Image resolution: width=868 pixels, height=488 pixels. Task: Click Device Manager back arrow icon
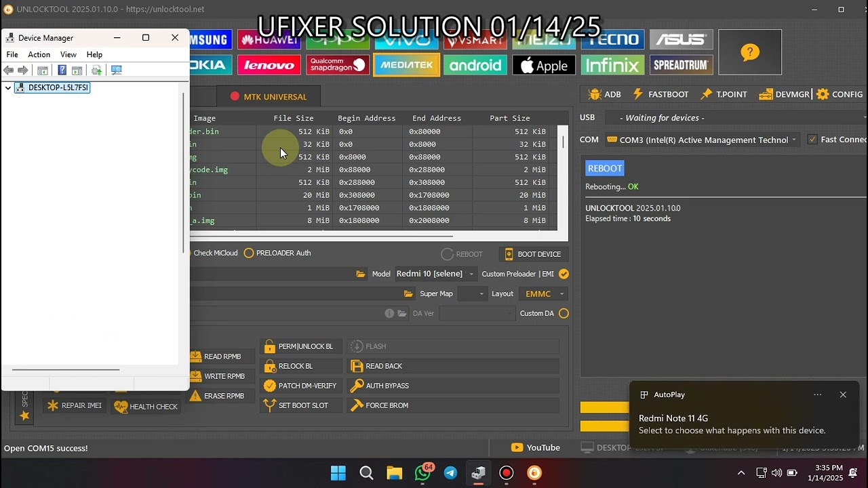(x=9, y=70)
